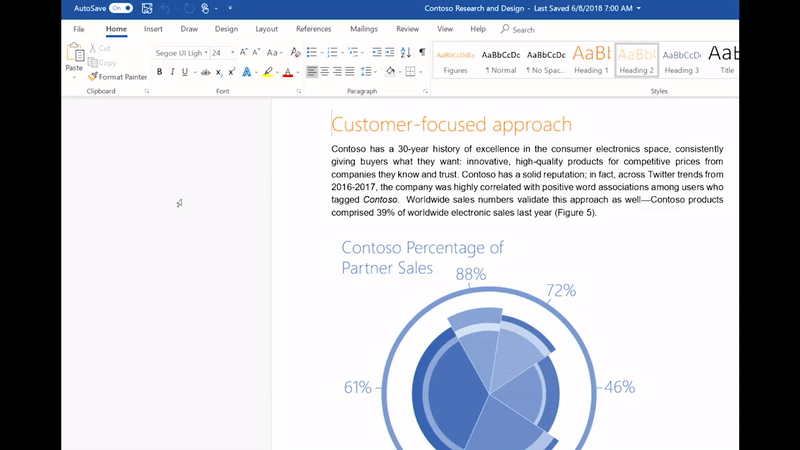The image size is (800, 450).
Task: Click the Save icon in title bar
Action: point(147,8)
